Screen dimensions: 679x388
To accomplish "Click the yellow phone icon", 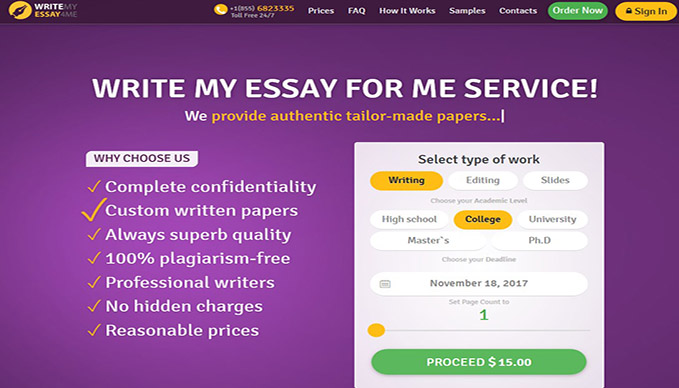I will (220, 10).
